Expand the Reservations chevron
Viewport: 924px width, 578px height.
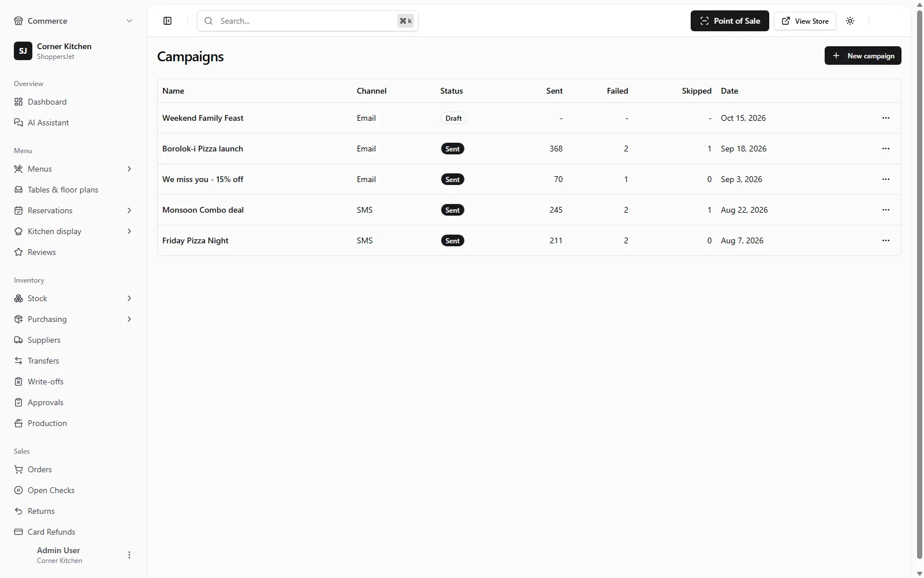pos(129,210)
